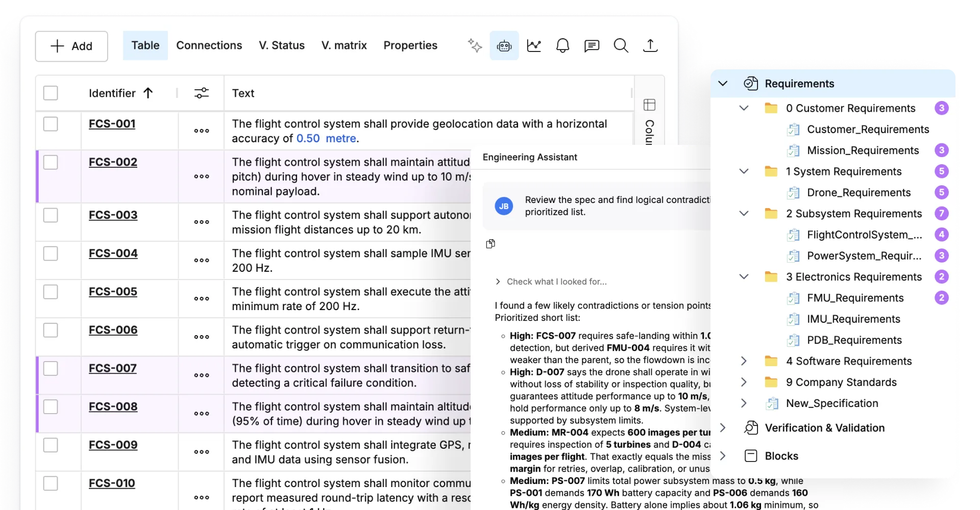The height and width of the screenshot is (510, 980).
Task: Click the export upload icon
Action: [x=650, y=45]
